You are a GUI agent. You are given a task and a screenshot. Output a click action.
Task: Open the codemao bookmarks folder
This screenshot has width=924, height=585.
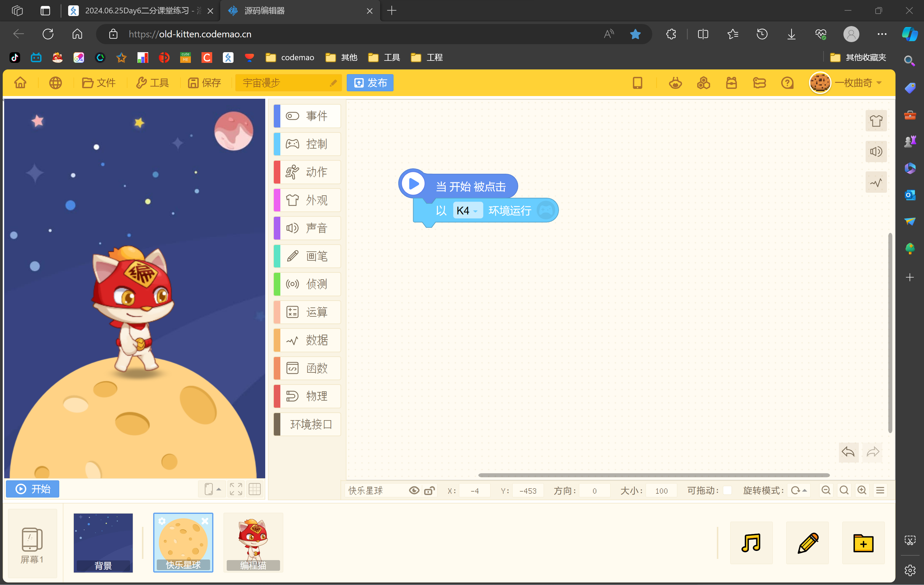pyautogui.click(x=290, y=57)
